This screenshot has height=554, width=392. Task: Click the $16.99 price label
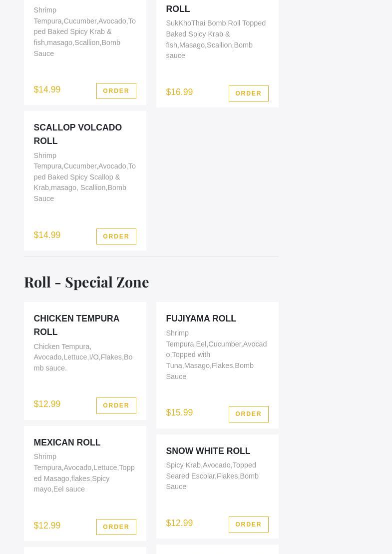179,92
